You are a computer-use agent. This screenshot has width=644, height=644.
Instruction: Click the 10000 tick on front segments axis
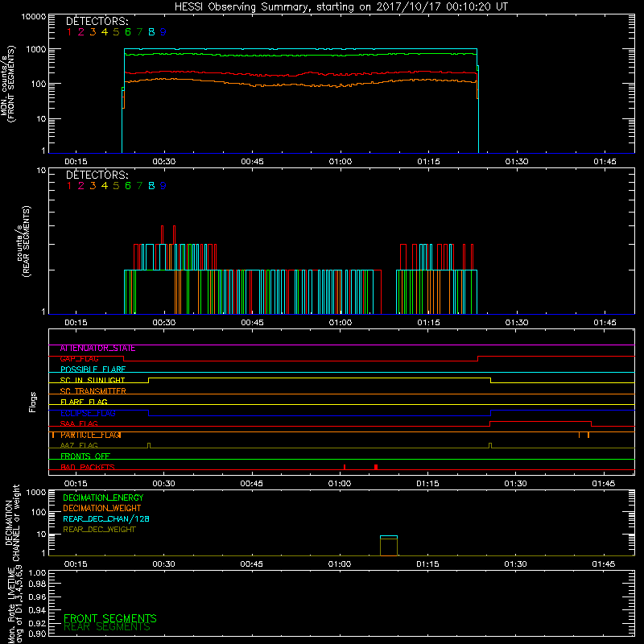tap(34, 17)
